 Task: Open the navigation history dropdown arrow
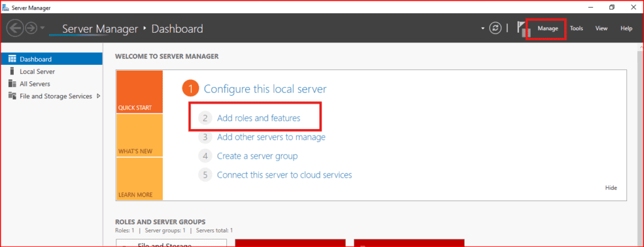click(x=42, y=28)
